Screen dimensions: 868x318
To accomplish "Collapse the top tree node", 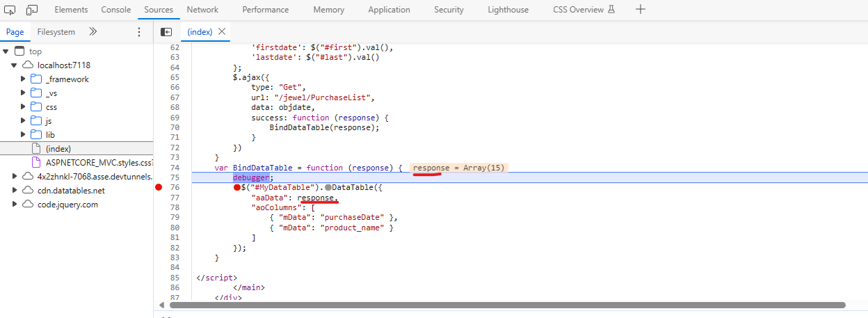I will pyautogui.click(x=6, y=51).
